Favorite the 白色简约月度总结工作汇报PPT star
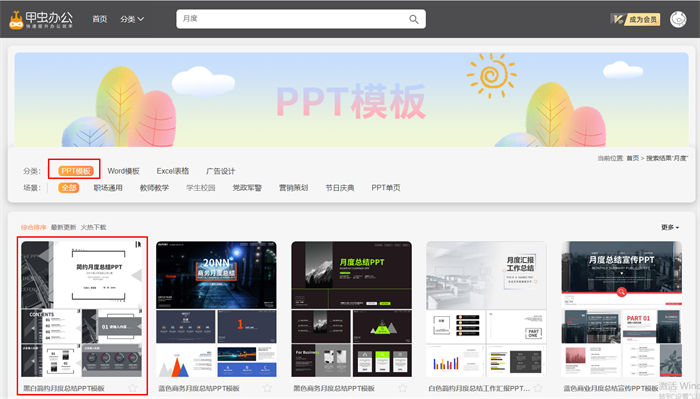Screen dimensions: 700x399 [538, 388]
